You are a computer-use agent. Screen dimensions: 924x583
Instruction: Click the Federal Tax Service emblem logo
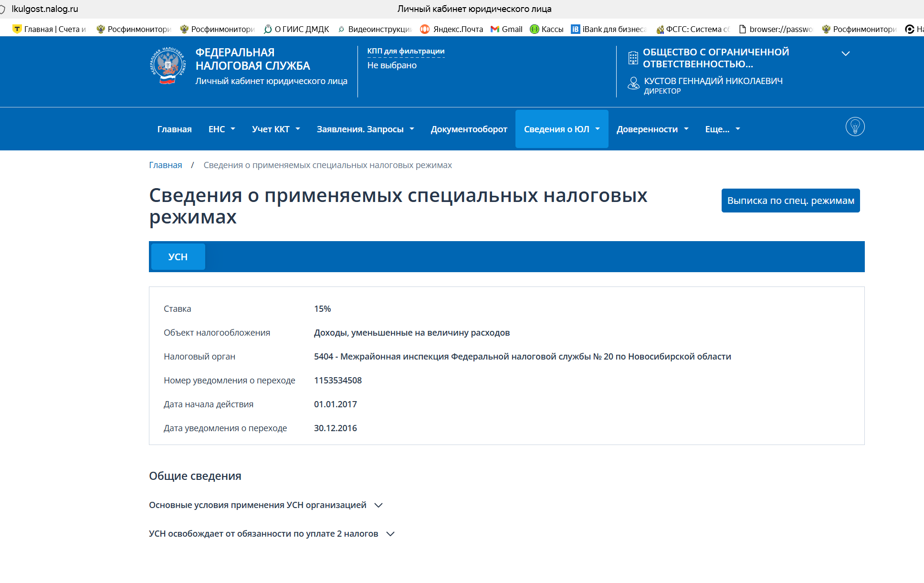[167, 66]
